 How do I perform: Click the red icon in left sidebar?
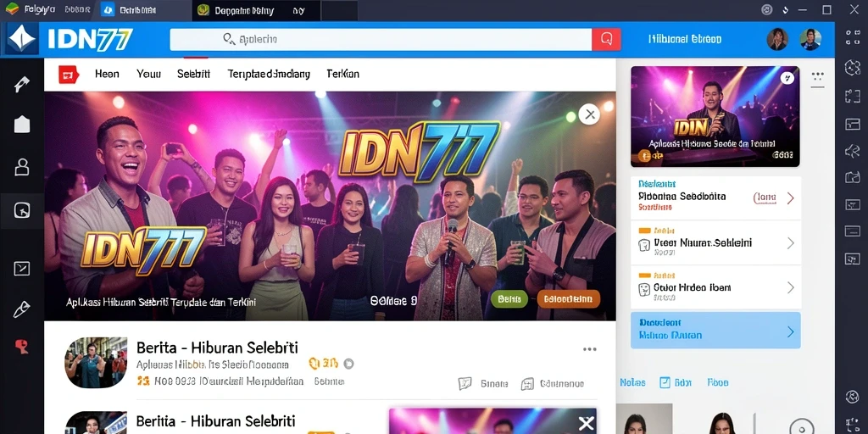tap(21, 347)
